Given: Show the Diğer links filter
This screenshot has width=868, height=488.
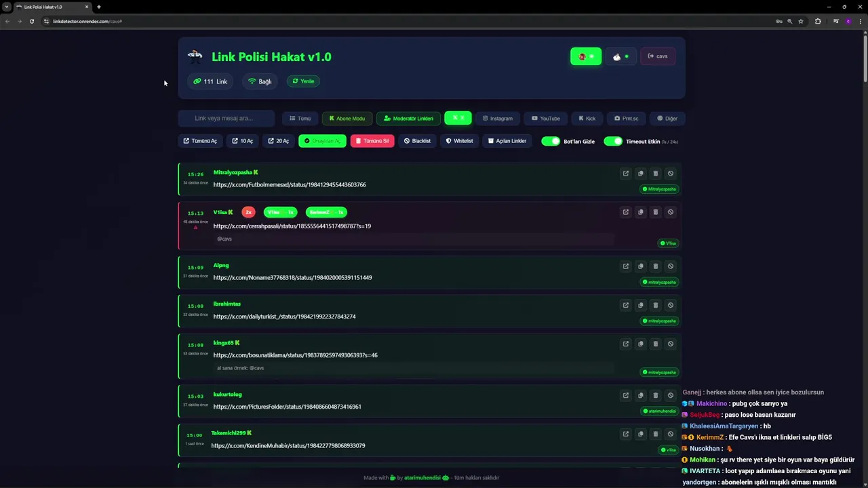Looking at the screenshot, I should pyautogui.click(x=667, y=119).
